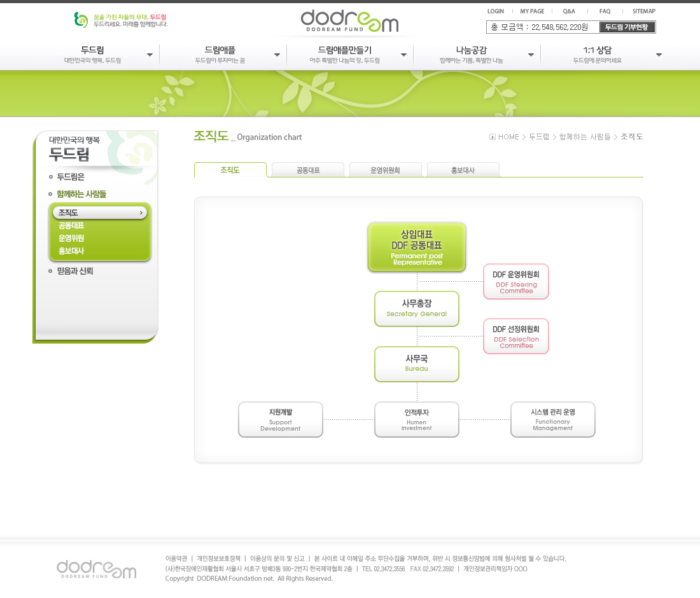
Task: Go to the SITEMAP link
Action: tap(643, 11)
